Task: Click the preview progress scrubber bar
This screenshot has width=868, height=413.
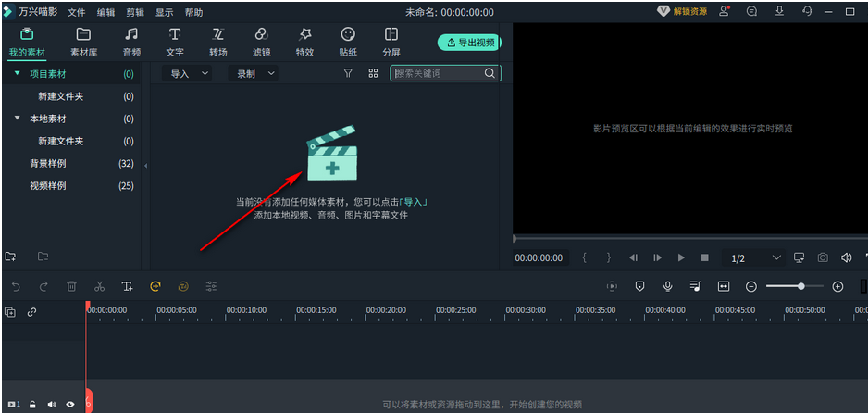Action: point(690,239)
